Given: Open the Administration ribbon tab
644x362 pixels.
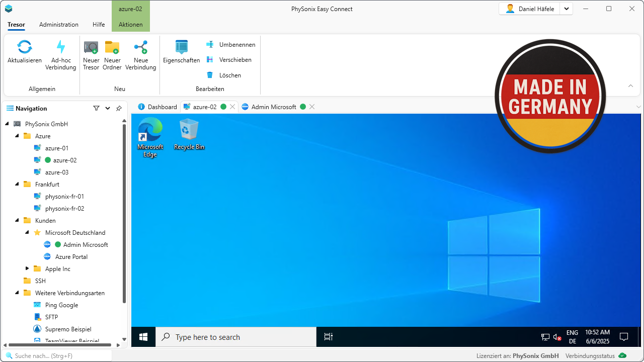Looking at the screenshot, I should [x=59, y=24].
